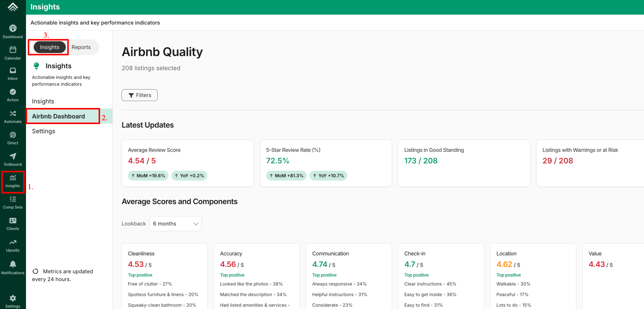Viewport: 644px width, 309px height.
Task: Open the Action checkmark icon
Action: 13,95
